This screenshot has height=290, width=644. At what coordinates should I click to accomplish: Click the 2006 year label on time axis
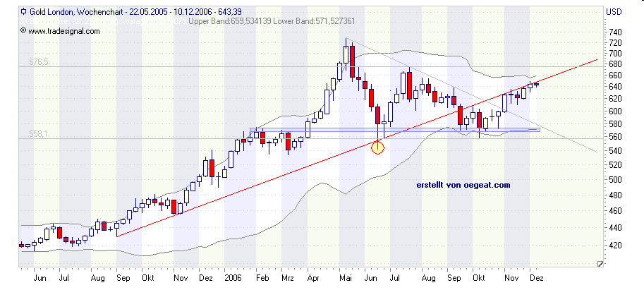point(233,278)
